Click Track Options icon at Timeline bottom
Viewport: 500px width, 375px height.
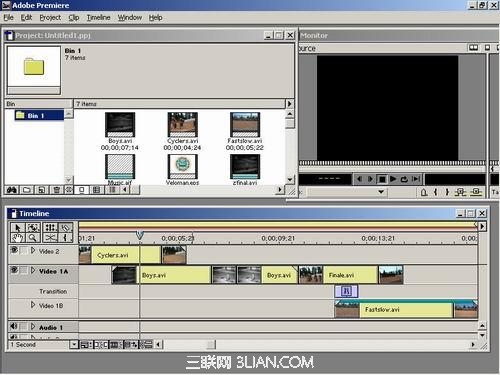tap(86, 344)
